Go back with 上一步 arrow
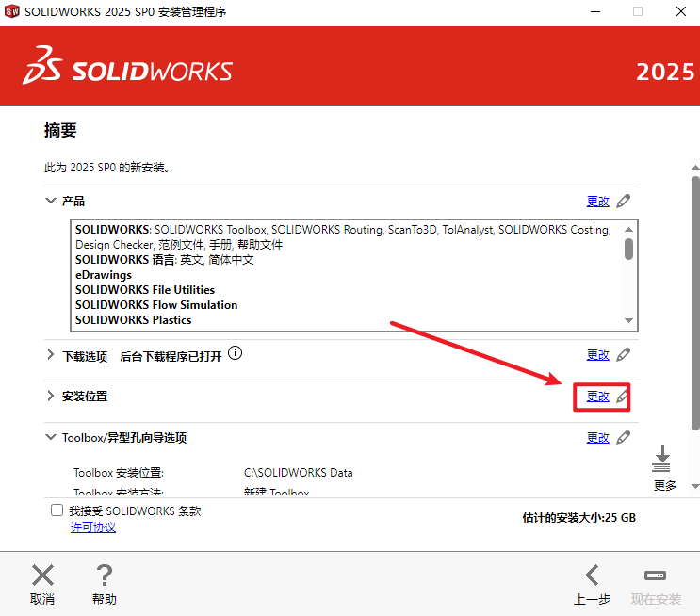Image resolution: width=700 pixels, height=616 pixels. 592,575
